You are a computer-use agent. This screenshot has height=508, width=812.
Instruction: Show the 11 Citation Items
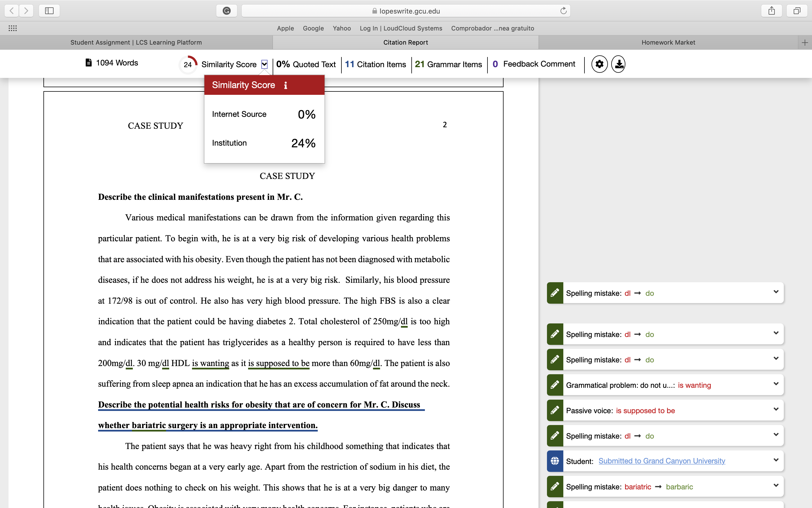pyautogui.click(x=376, y=64)
